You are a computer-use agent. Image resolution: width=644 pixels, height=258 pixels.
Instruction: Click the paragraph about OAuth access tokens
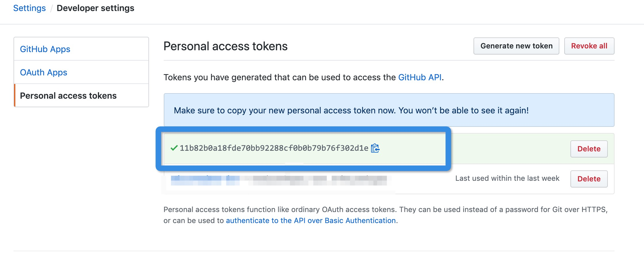tap(385, 215)
